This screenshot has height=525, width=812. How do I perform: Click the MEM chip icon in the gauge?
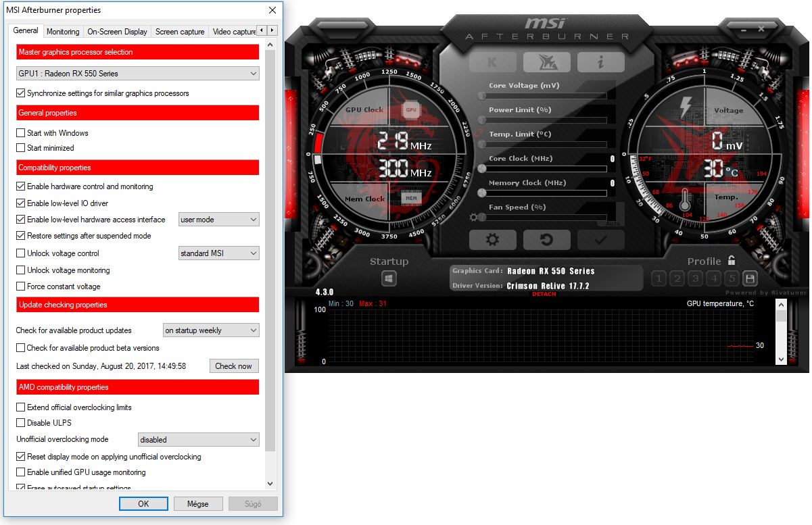click(411, 197)
